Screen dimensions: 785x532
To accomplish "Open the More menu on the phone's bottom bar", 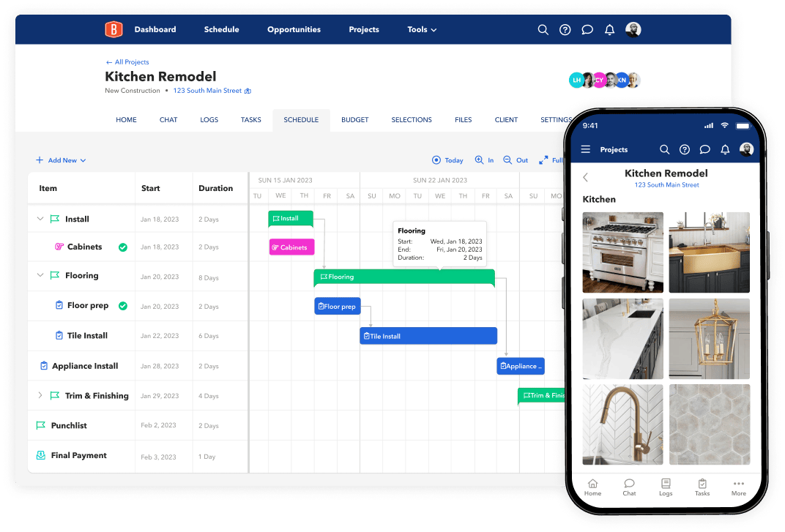I will tap(738, 487).
